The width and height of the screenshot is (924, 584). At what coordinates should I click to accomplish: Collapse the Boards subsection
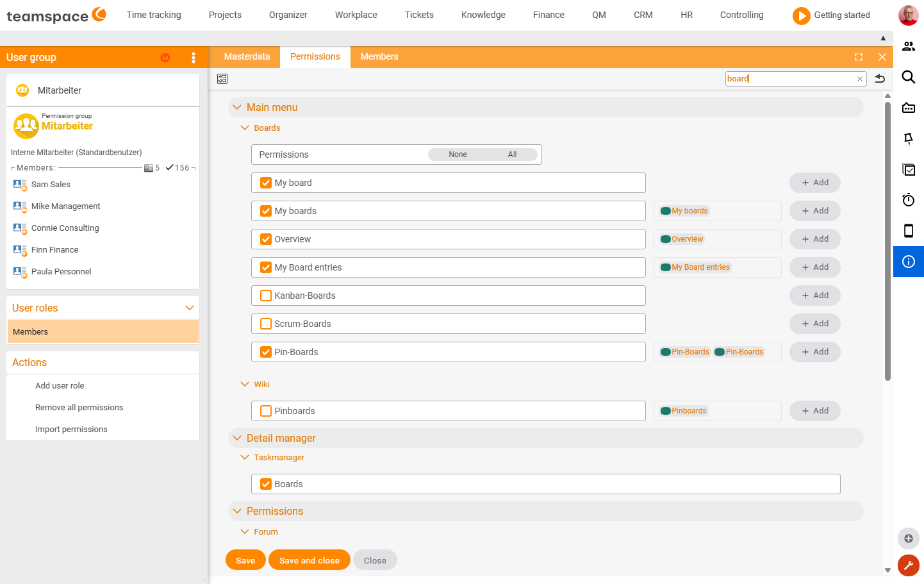click(244, 128)
